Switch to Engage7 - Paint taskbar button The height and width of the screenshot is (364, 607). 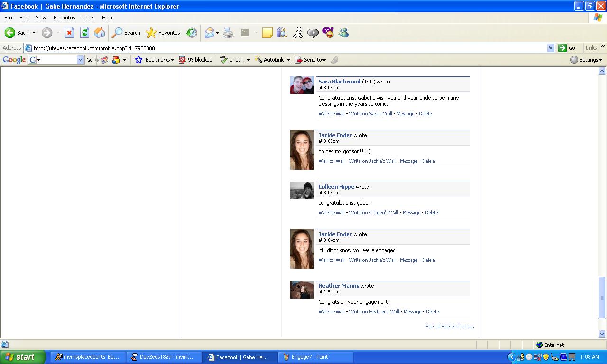tap(316, 357)
